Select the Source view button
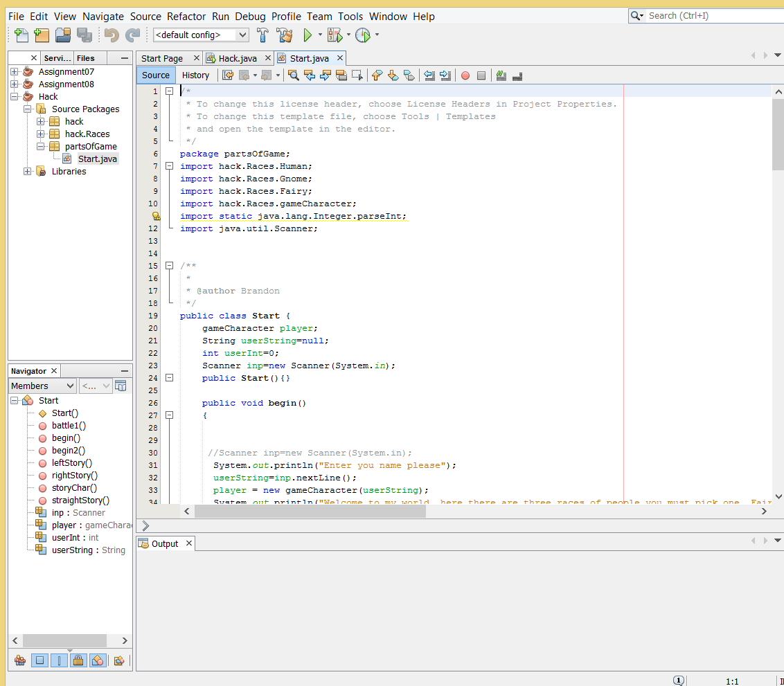The image size is (784, 686). point(156,75)
